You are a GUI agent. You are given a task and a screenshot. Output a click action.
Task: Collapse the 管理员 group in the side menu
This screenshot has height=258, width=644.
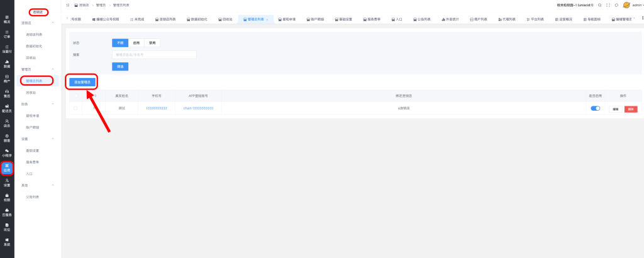[x=53, y=69]
